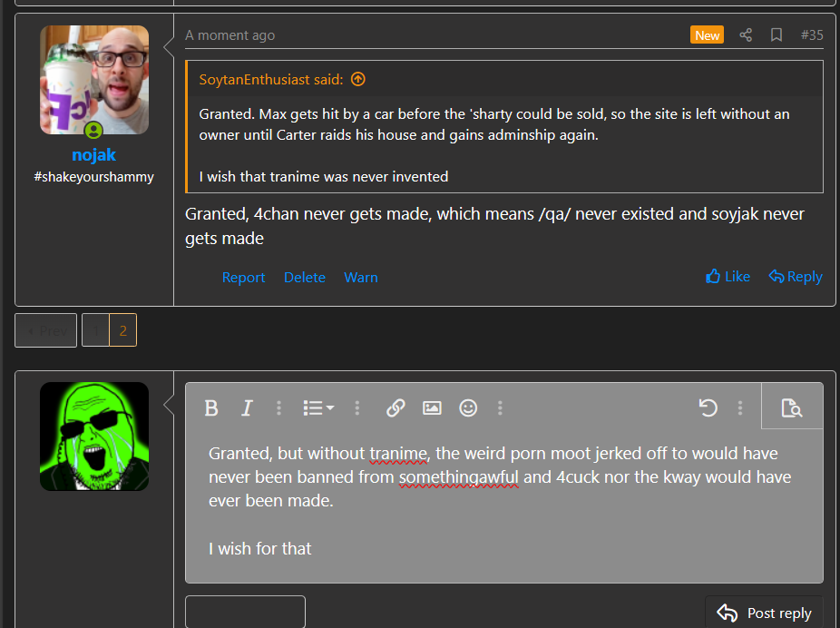
Task: Toggle bold formatting in reply editor
Action: coord(211,408)
